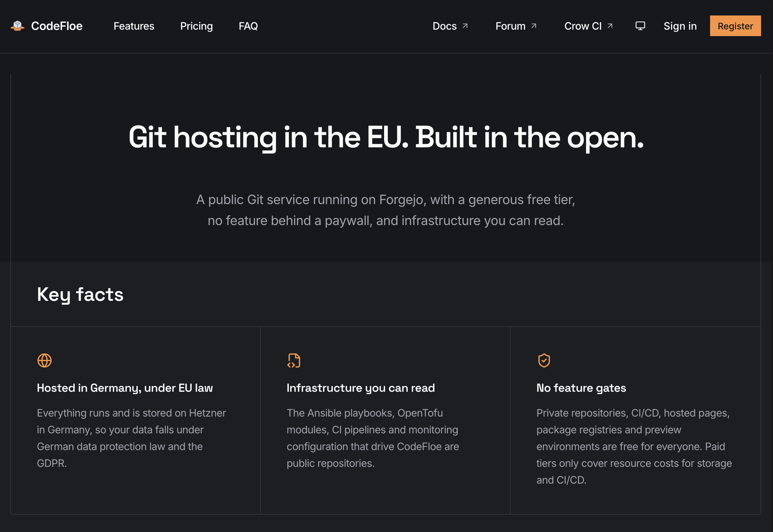Click the code file icon above Infrastructure
The height and width of the screenshot is (532, 773).
click(294, 360)
